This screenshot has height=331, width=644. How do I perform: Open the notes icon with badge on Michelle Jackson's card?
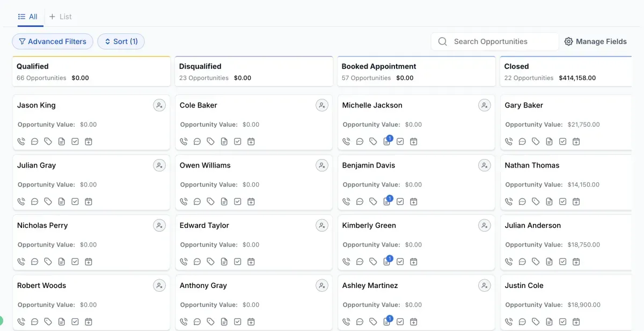[x=386, y=142]
